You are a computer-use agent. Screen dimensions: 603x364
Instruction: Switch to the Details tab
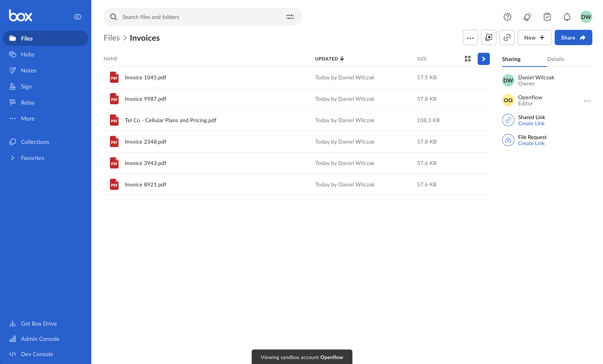click(555, 59)
